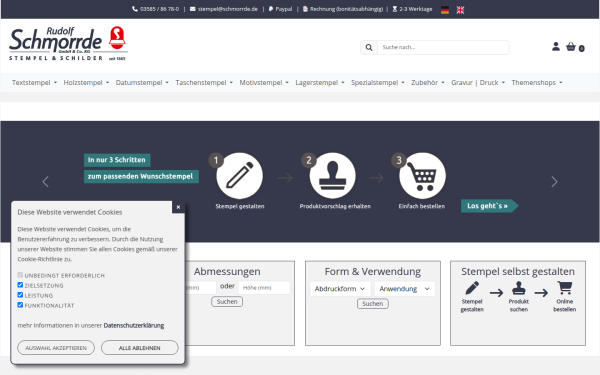
Task: Switch language with UK flag
Action: tap(460, 10)
